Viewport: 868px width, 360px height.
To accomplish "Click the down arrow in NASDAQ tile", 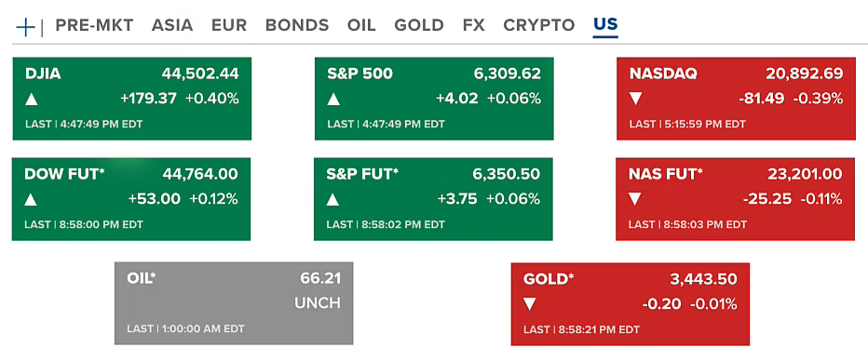I will 635,99.
